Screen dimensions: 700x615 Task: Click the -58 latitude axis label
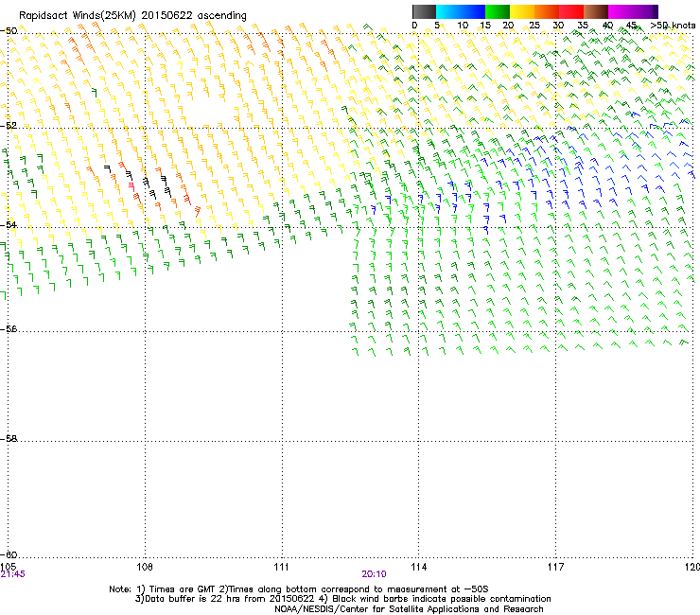click(x=9, y=439)
